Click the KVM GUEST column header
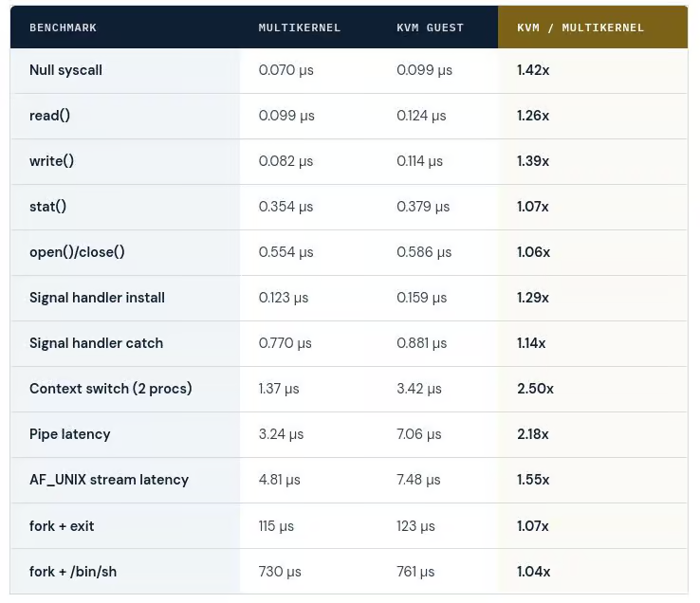Viewport: 700px width, 603px height. point(430,27)
